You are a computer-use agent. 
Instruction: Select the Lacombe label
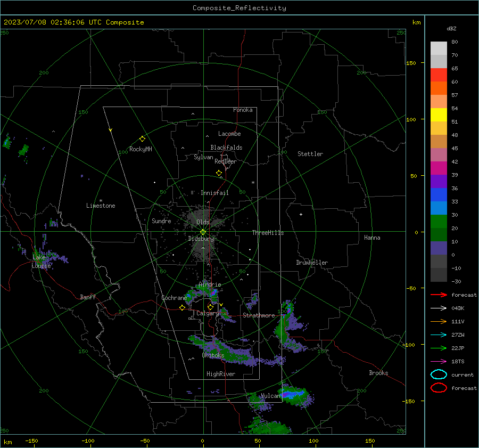(229, 134)
